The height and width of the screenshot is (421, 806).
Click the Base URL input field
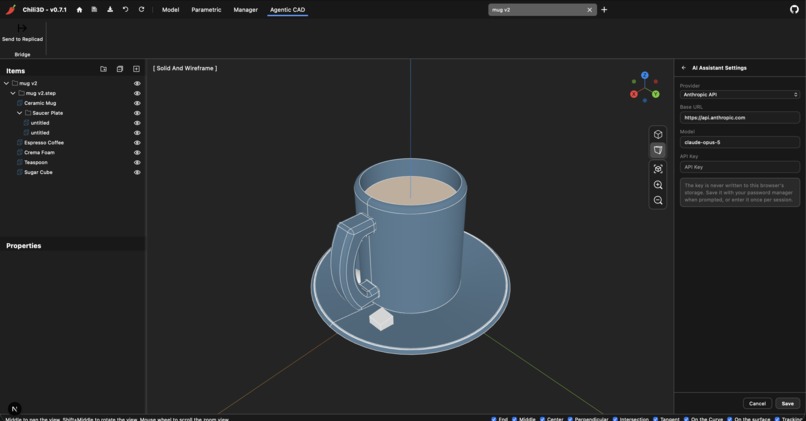(740, 118)
